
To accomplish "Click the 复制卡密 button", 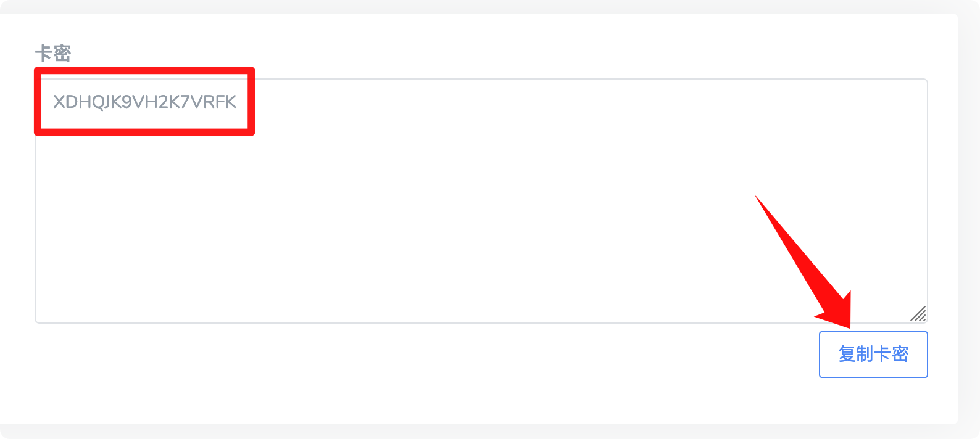I will (873, 355).
